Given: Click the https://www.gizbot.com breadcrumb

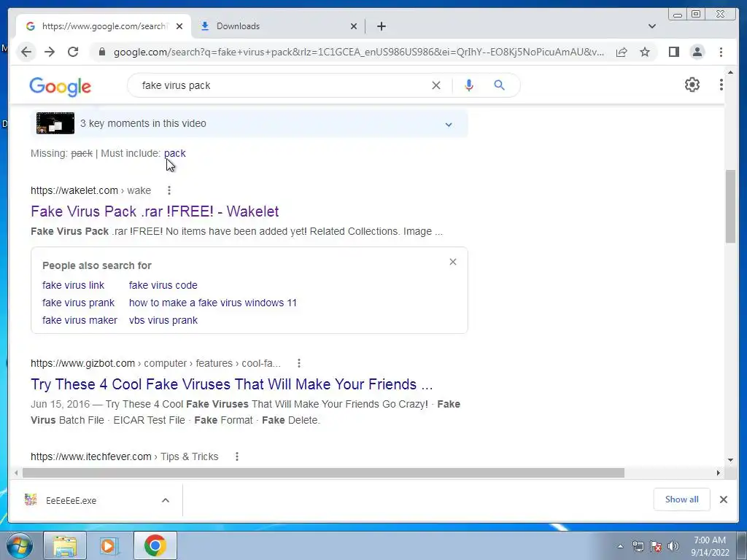Looking at the screenshot, I should point(83,363).
